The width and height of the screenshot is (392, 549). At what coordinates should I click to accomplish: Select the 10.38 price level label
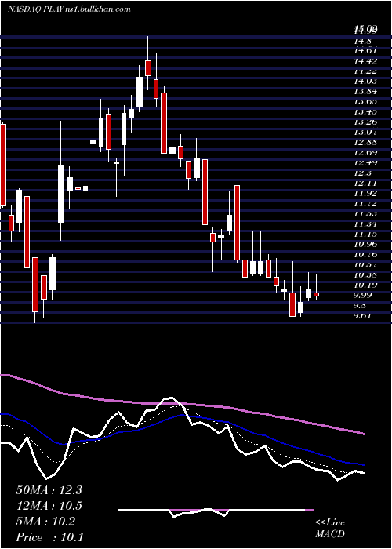pos(365,274)
